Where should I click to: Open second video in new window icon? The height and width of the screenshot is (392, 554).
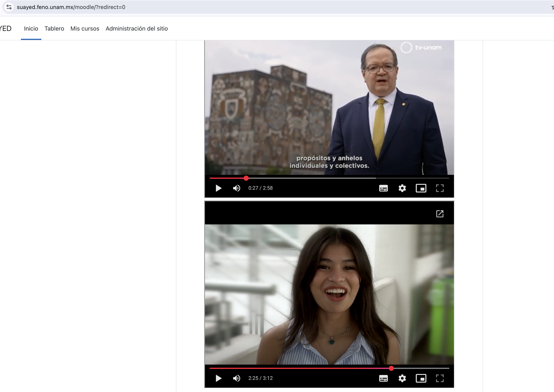(x=440, y=214)
